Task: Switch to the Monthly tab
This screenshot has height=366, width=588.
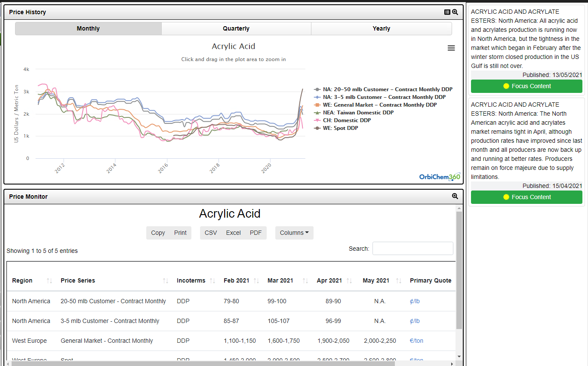Action: 88,28
